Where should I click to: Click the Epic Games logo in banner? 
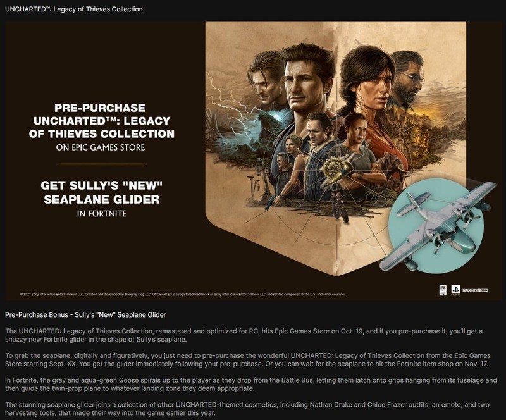pyautogui.click(x=443, y=290)
